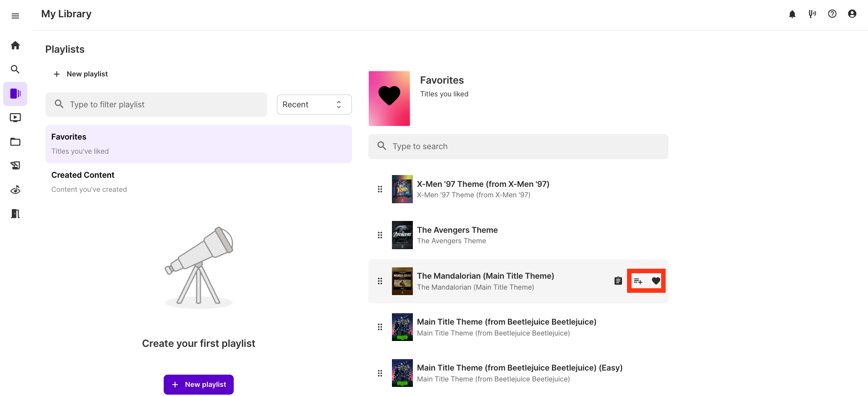Open "Main Title Theme (from Beetlejuice Beetlejuice)" title
The height and width of the screenshot is (396, 868).
(507, 322)
